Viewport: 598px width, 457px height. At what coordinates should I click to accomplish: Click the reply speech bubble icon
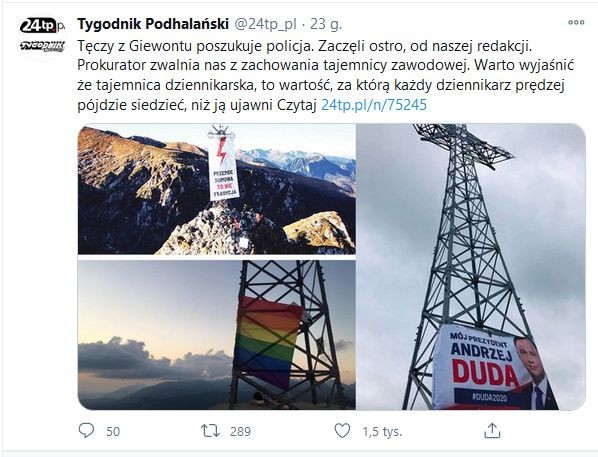[x=86, y=431]
